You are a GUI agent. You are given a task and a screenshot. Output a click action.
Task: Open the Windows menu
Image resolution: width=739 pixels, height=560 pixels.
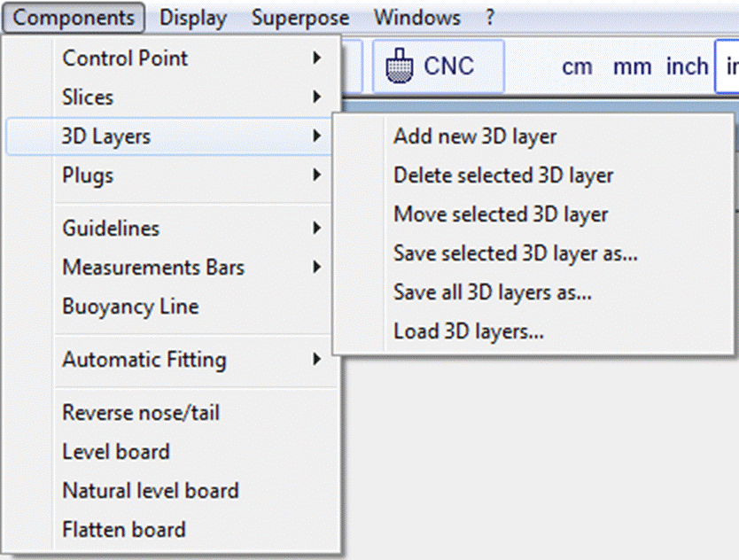click(x=416, y=18)
